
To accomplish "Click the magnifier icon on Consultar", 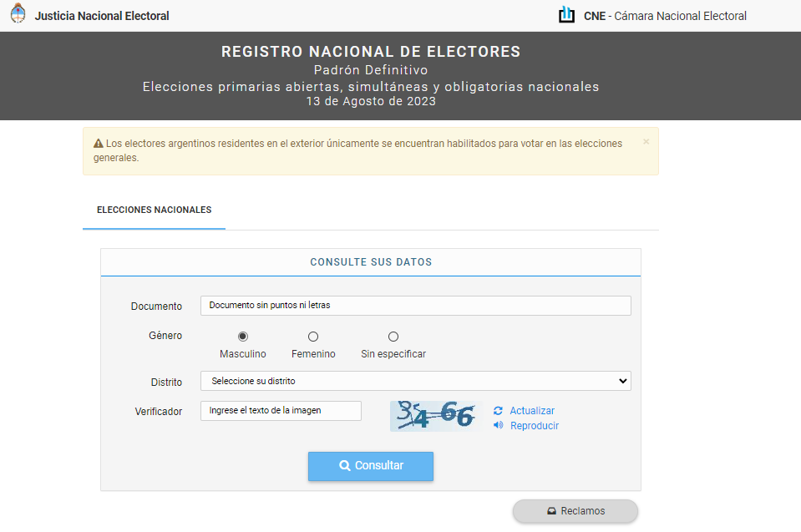I will point(344,466).
